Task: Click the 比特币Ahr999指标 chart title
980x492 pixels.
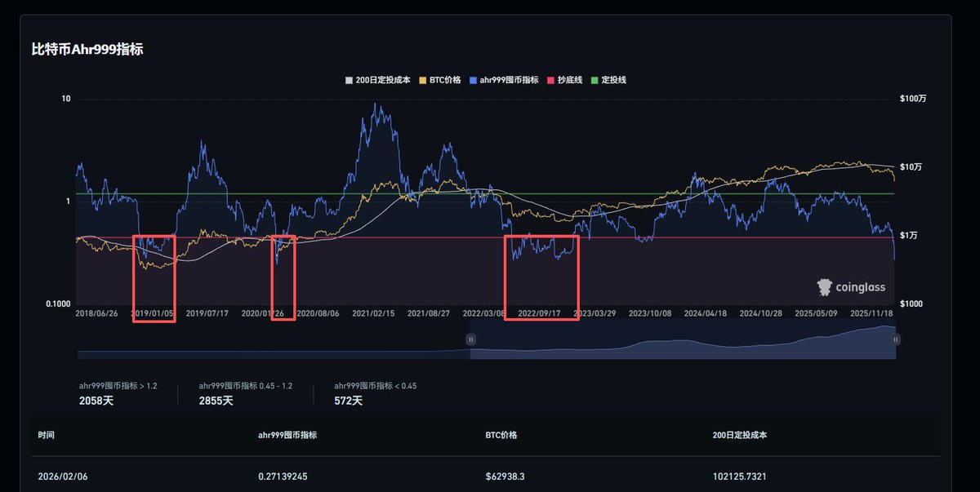Action: click(x=88, y=50)
